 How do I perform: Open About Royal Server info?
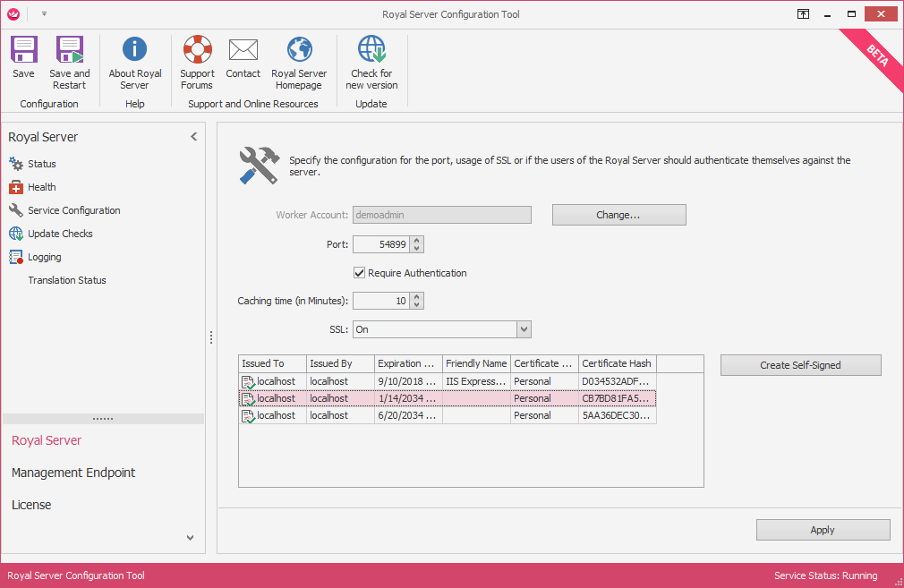(135, 51)
